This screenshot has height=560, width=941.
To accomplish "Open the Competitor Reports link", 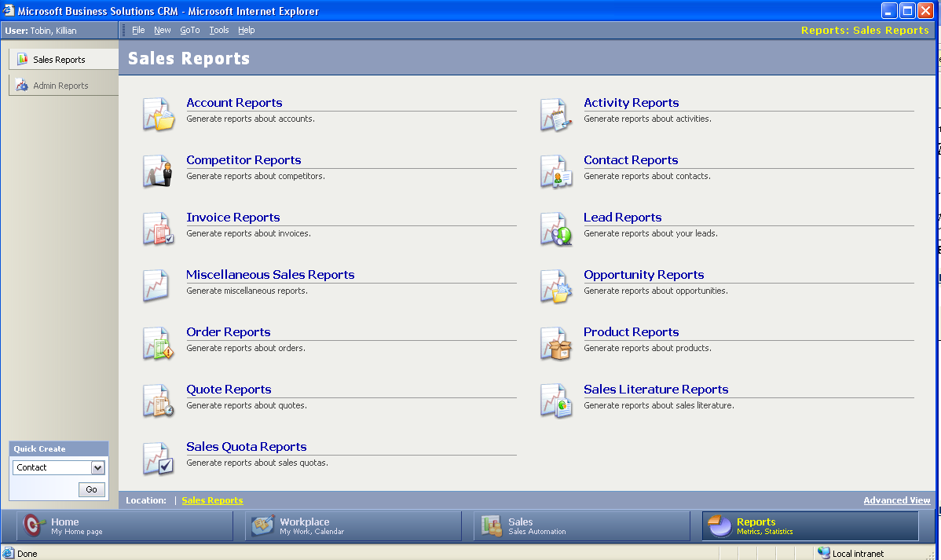I will (243, 160).
